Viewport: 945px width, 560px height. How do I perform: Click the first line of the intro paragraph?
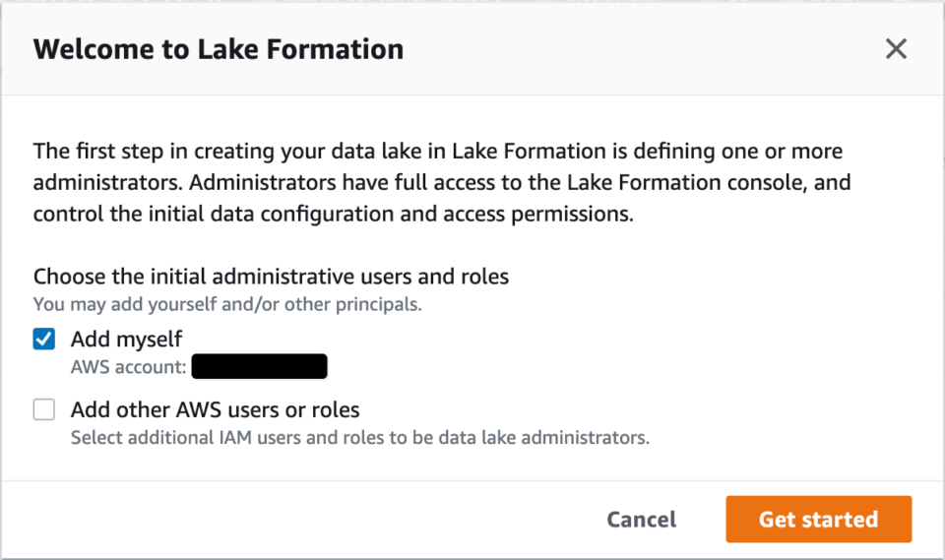438,152
